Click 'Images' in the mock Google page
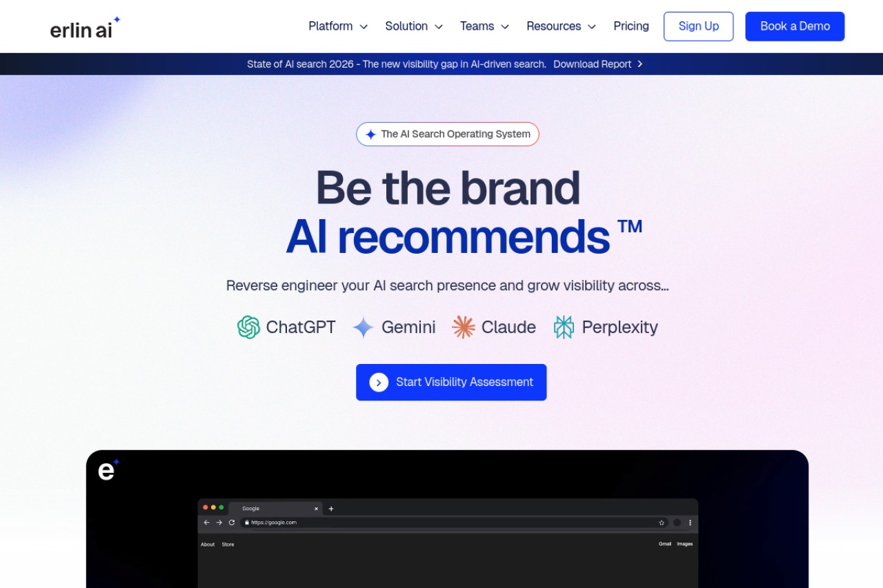The height and width of the screenshot is (588, 883). click(685, 544)
